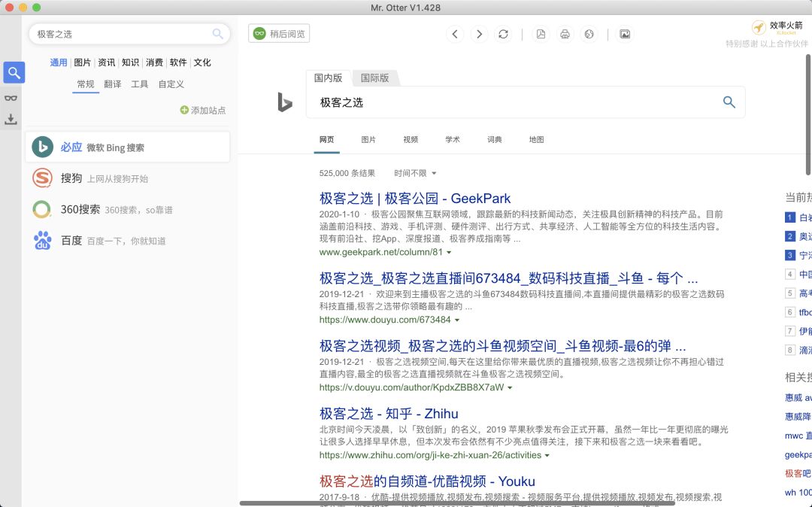Click the browser back arrow button

[x=455, y=34]
